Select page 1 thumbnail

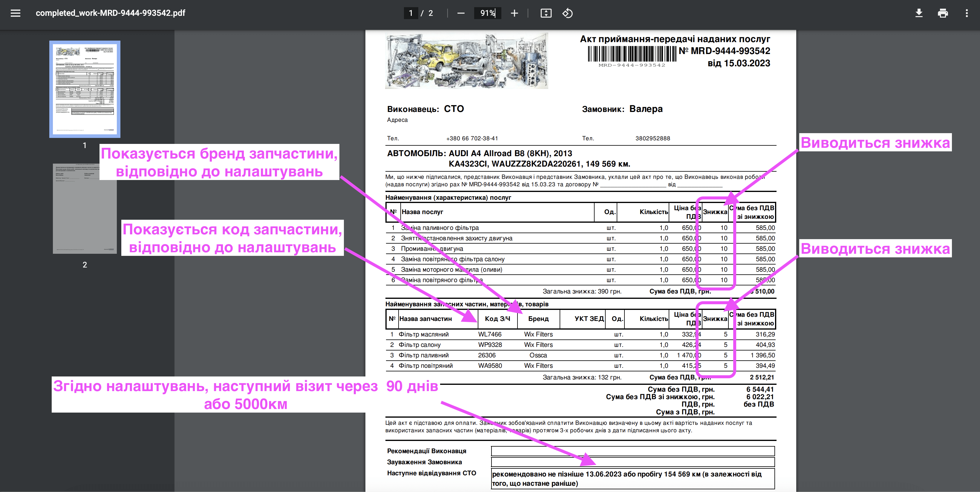pyautogui.click(x=85, y=89)
